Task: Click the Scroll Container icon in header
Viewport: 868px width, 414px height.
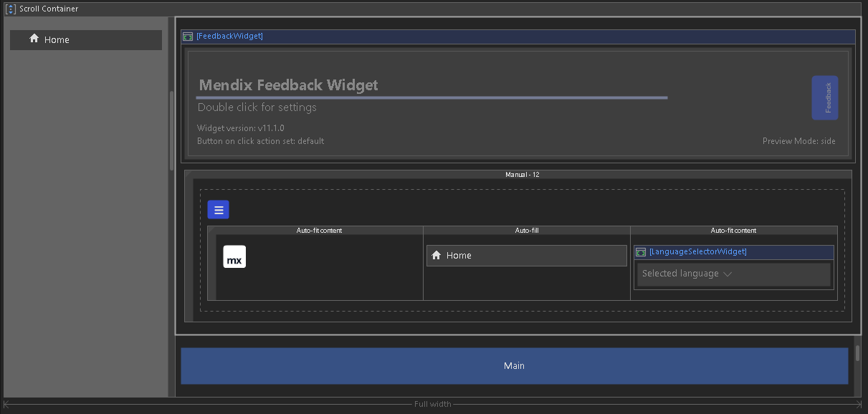Action: pos(11,9)
